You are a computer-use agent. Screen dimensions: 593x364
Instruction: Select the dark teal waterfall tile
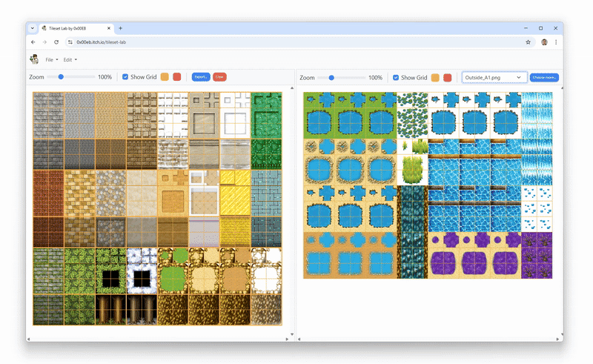pos(412,231)
